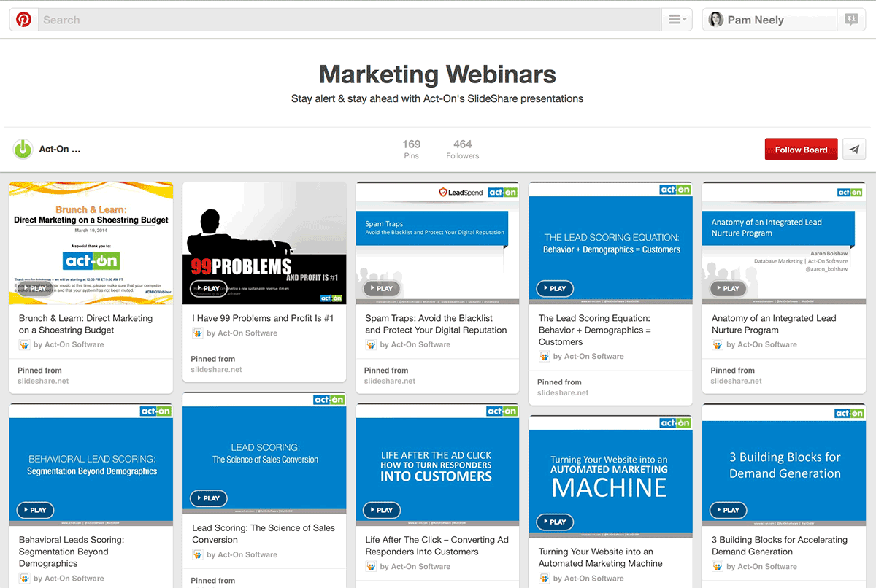Click the Pinterest logo icon

click(24, 20)
